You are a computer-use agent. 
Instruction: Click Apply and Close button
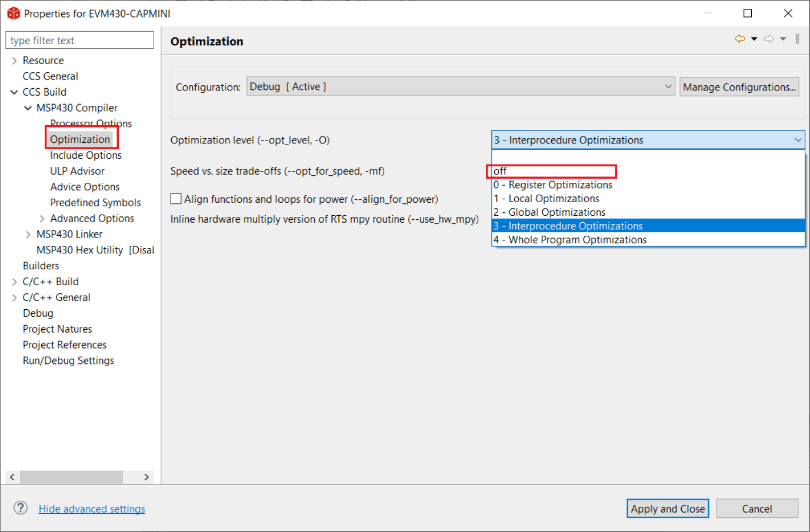(x=667, y=508)
